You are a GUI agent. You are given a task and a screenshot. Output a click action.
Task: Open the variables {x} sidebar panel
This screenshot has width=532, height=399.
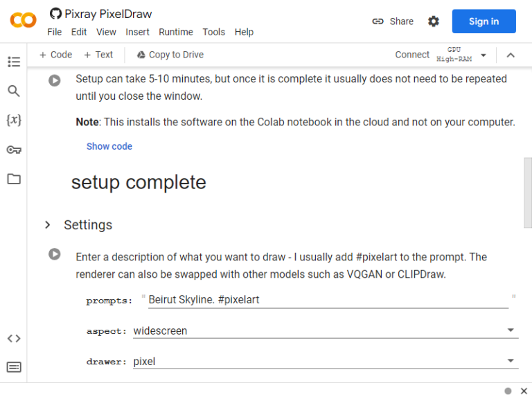click(14, 120)
